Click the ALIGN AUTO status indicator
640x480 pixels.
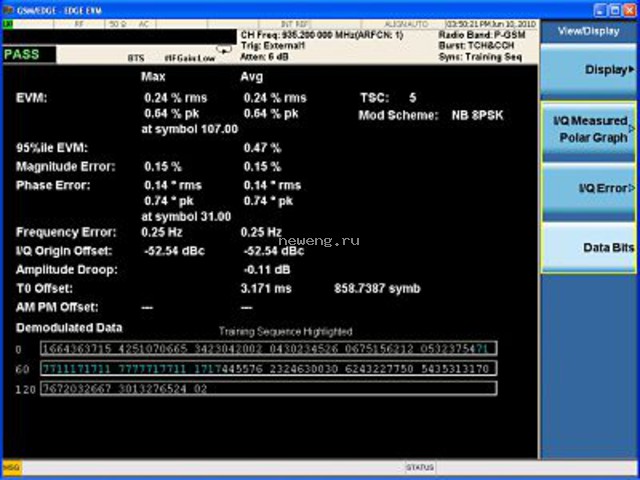click(x=406, y=24)
